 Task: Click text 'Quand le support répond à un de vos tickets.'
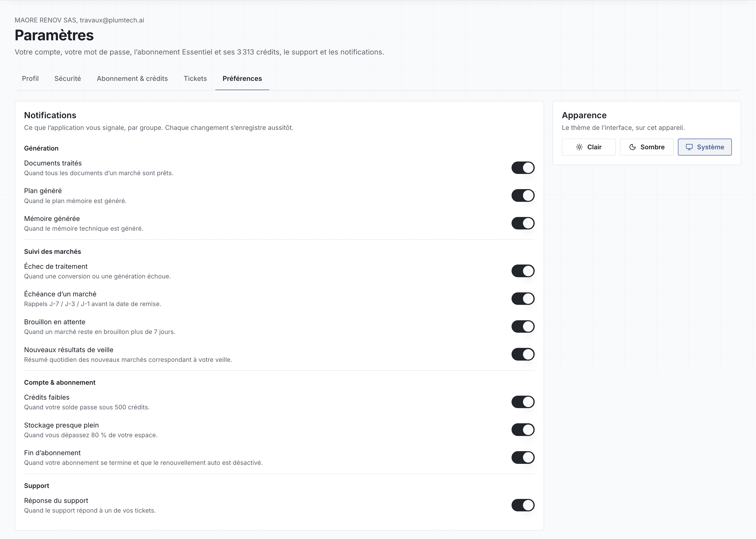90,510
